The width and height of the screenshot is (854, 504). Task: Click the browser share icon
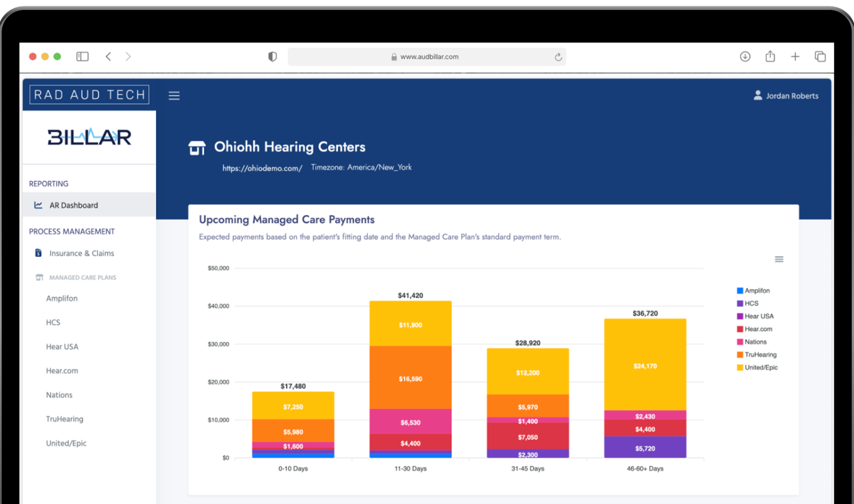pyautogui.click(x=770, y=57)
